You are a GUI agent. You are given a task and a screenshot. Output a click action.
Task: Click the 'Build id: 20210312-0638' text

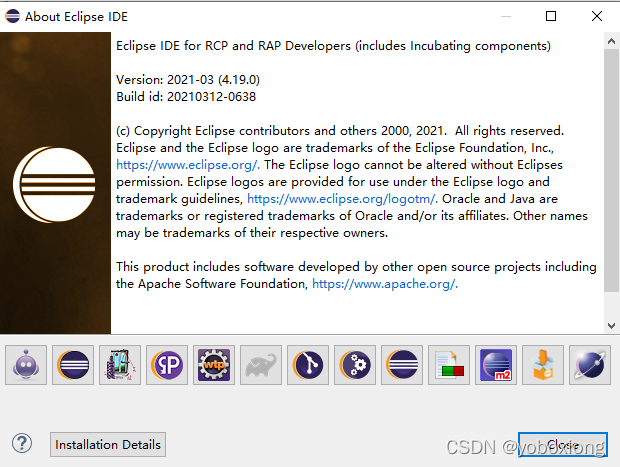coord(186,96)
